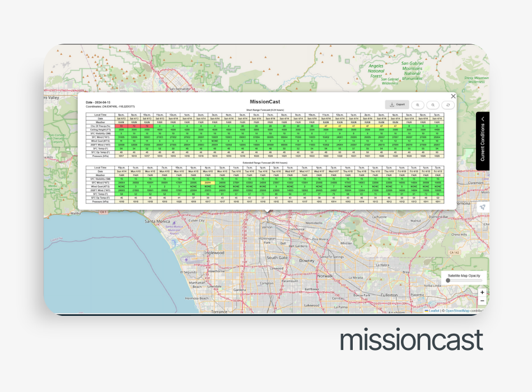Click the chevron on Current Conditions tab

[483, 119]
